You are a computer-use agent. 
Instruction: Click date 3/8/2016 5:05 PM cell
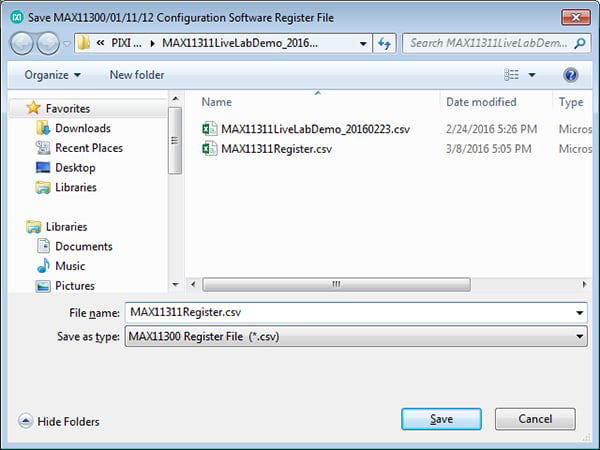coord(489,149)
